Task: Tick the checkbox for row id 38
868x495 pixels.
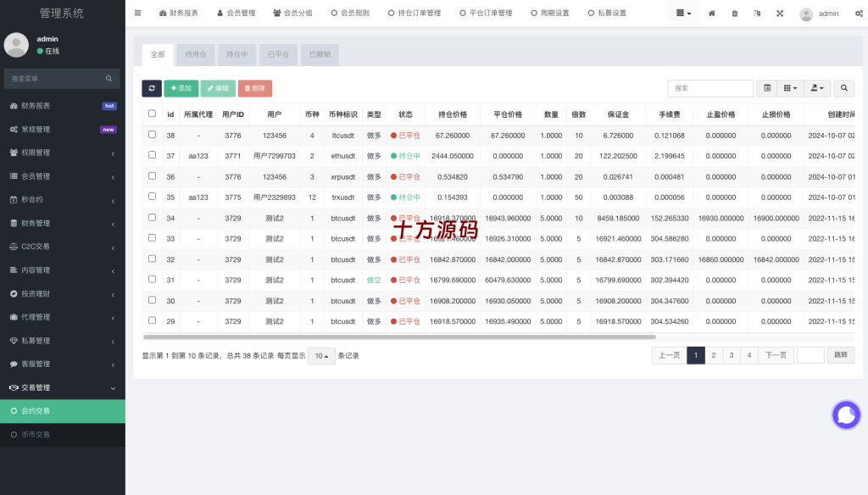Action: pos(153,135)
